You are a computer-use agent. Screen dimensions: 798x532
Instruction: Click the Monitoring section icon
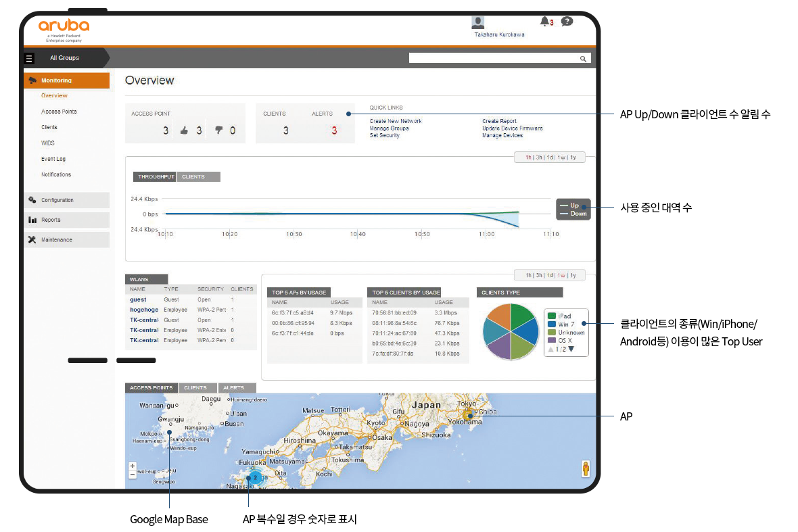32,80
